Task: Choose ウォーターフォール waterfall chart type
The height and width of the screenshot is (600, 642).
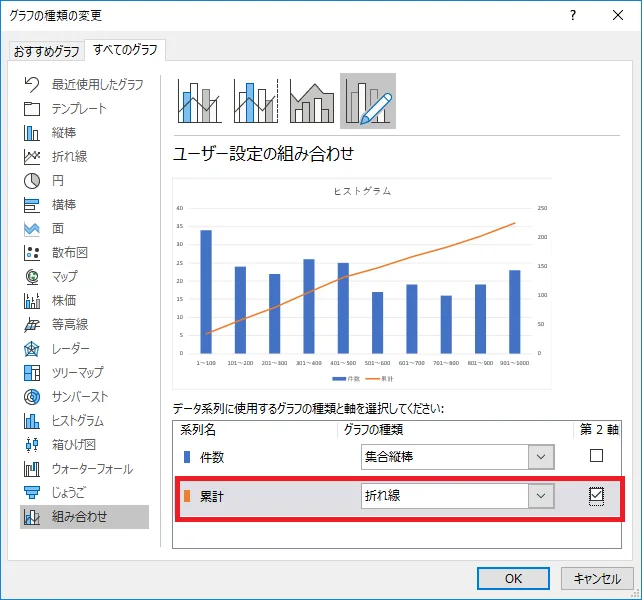Action: [x=90, y=468]
